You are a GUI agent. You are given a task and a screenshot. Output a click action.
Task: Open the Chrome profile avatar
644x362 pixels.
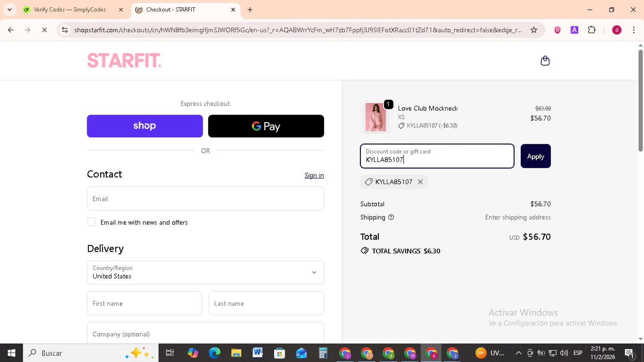(x=617, y=30)
